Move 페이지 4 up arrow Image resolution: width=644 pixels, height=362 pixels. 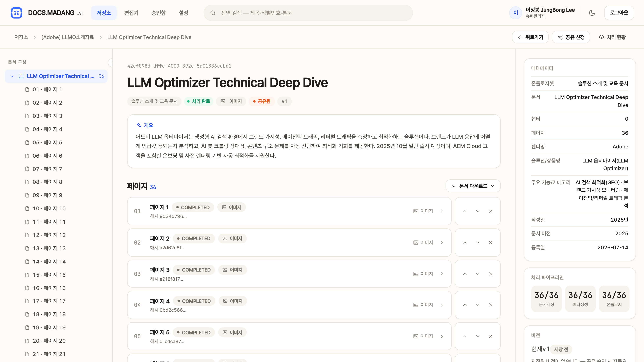(465, 305)
